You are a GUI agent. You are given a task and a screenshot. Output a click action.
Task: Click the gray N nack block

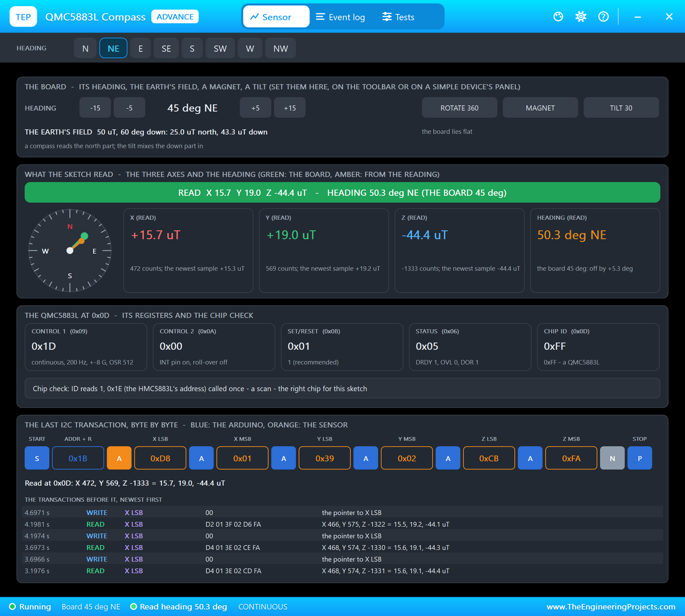[x=612, y=458]
